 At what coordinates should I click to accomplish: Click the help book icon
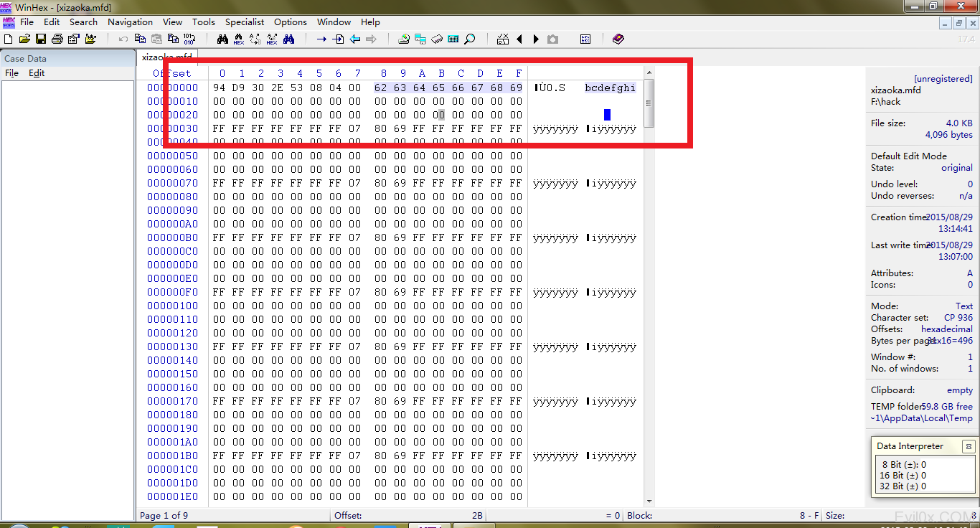click(618, 39)
